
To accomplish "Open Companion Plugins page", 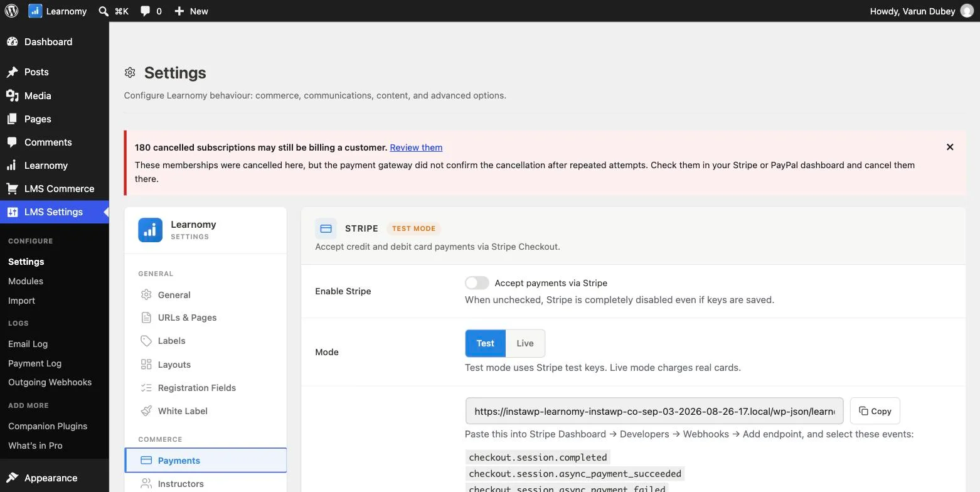I will point(48,426).
